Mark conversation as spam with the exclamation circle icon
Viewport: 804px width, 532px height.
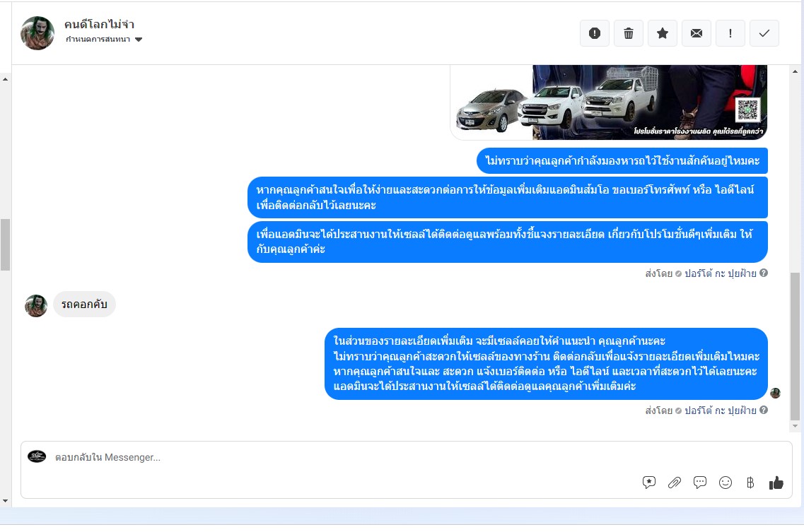pos(594,33)
